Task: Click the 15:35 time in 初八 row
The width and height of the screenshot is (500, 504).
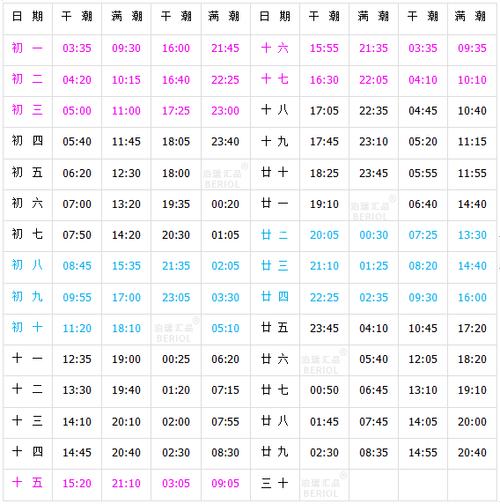Action: (126, 266)
